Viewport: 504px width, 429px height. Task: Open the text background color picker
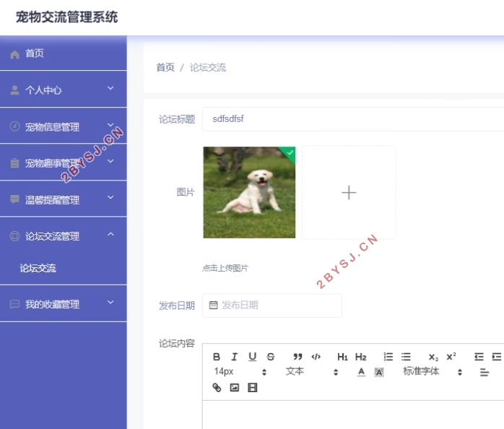click(379, 372)
